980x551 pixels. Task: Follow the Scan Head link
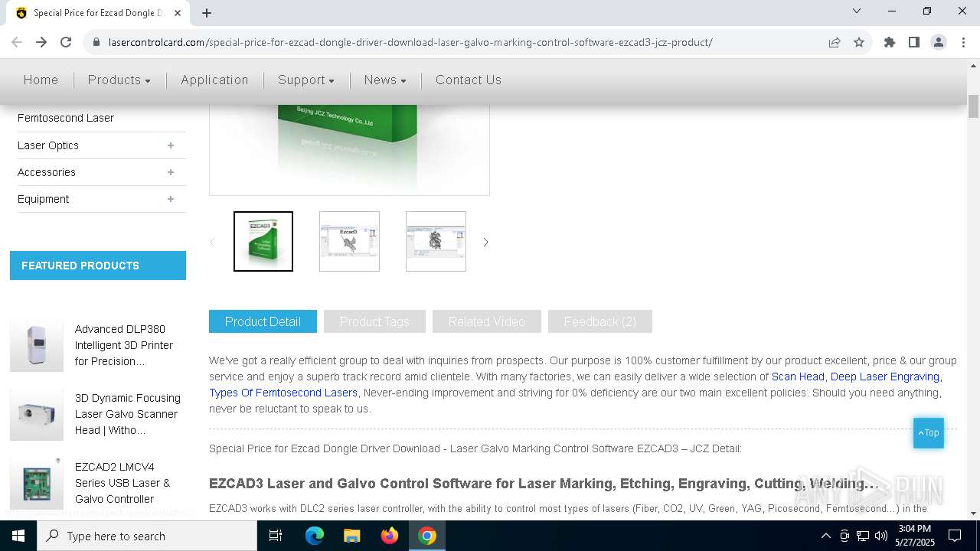pyautogui.click(x=798, y=377)
